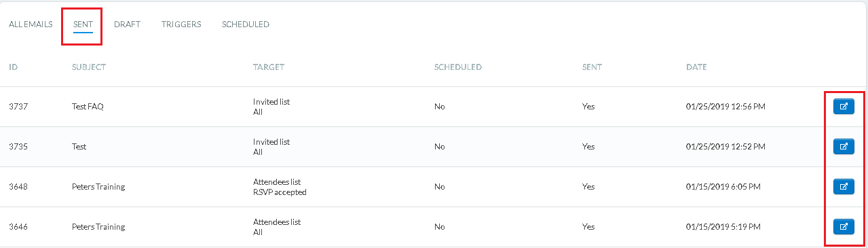Image resolution: width=868 pixels, height=248 pixels.
Task: Select the Sent tab
Action: [83, 24]
